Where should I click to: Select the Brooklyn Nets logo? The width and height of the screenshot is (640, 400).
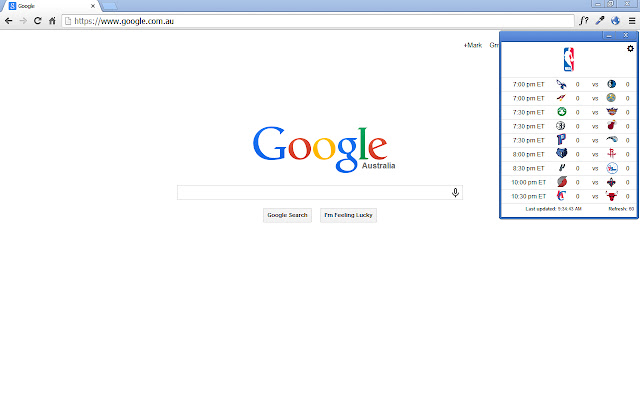click(x=561, y=126)
